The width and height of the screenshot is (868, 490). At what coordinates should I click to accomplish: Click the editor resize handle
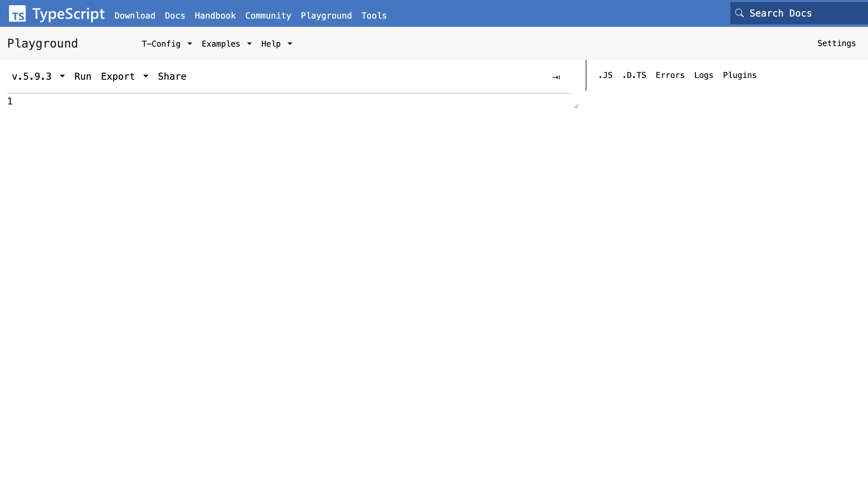point(576,107)
